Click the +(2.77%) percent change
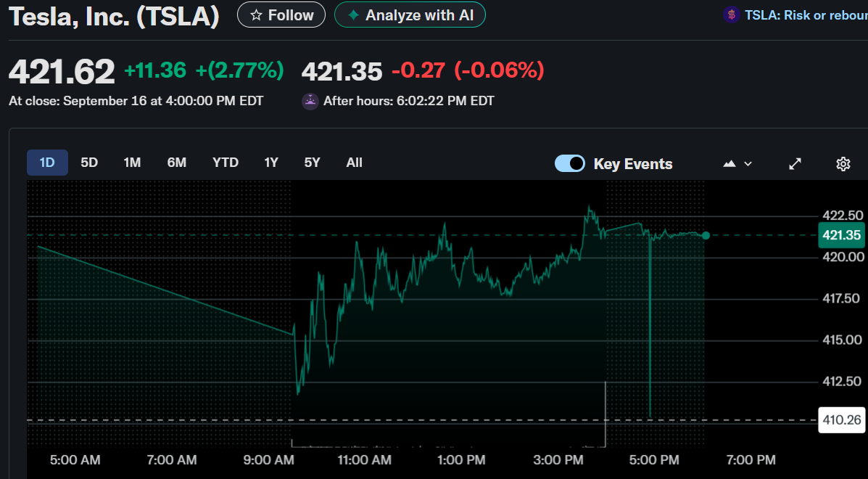The height and width of the screenshot is (479, 868). (240, 70)
